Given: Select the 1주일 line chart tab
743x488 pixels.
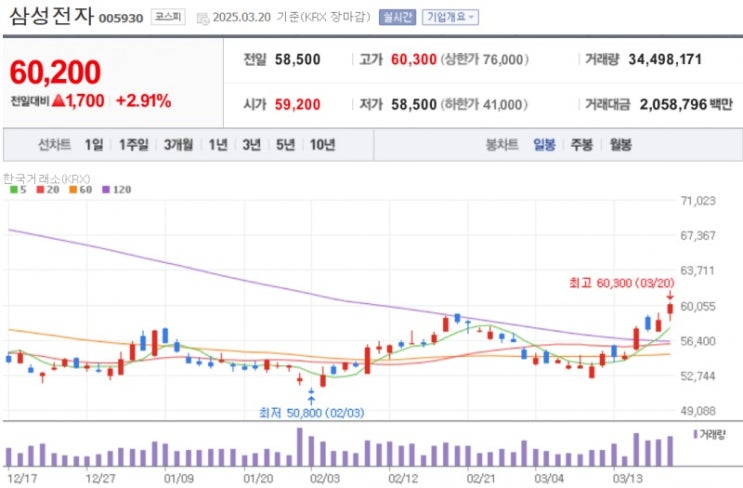Looking at the screenshot, I should [134, 145].
